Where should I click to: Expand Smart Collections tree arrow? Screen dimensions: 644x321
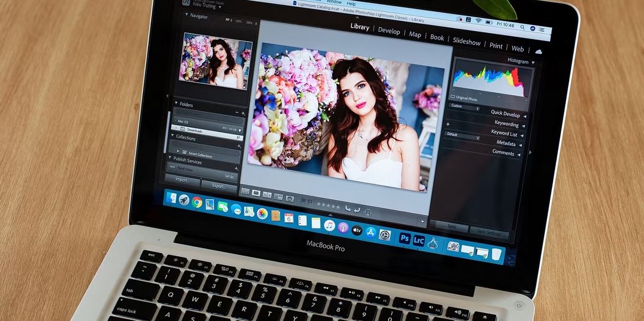179,151
